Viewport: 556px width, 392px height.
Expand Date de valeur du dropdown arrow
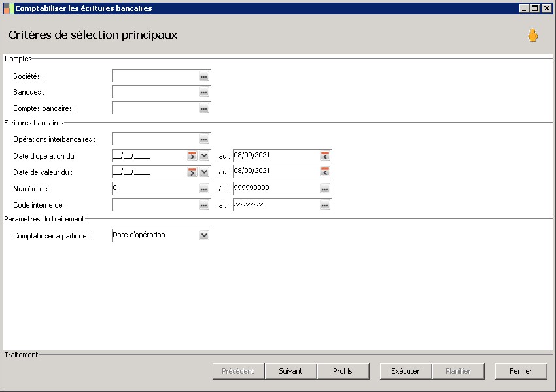204,172
